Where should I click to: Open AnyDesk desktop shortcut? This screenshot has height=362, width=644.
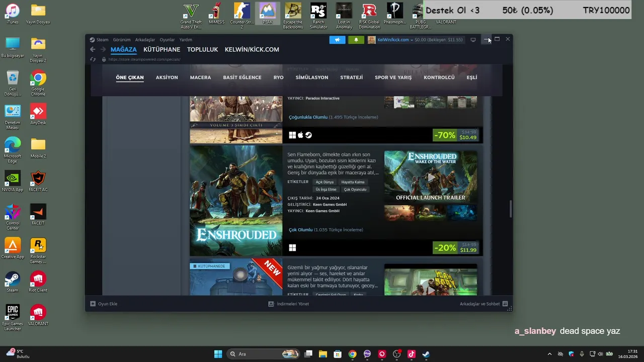tap(38, 115)
